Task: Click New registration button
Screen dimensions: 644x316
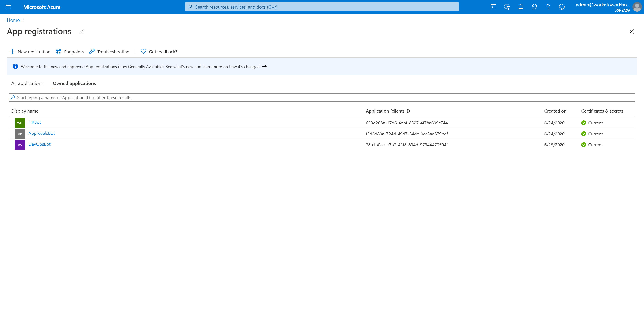Action: (30, 52)
